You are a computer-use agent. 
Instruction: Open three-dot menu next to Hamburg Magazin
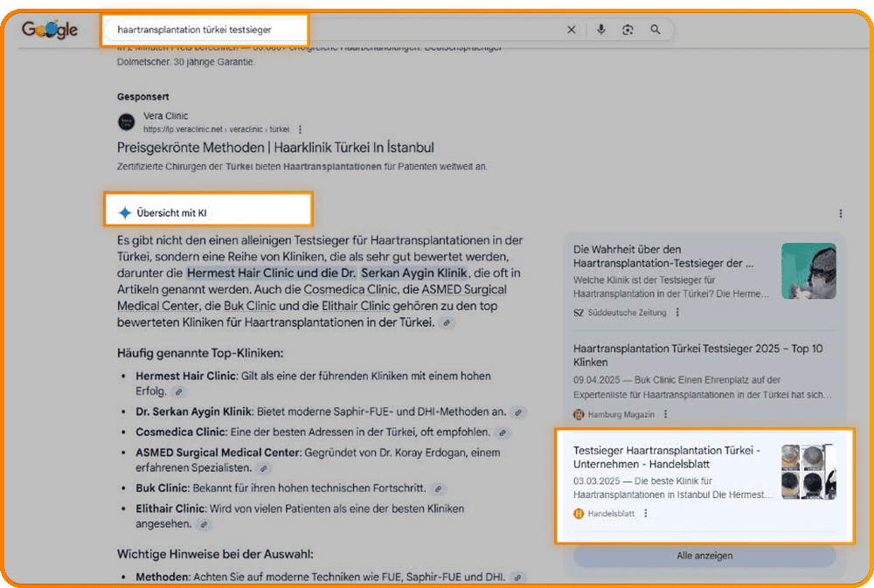(665, 414)
